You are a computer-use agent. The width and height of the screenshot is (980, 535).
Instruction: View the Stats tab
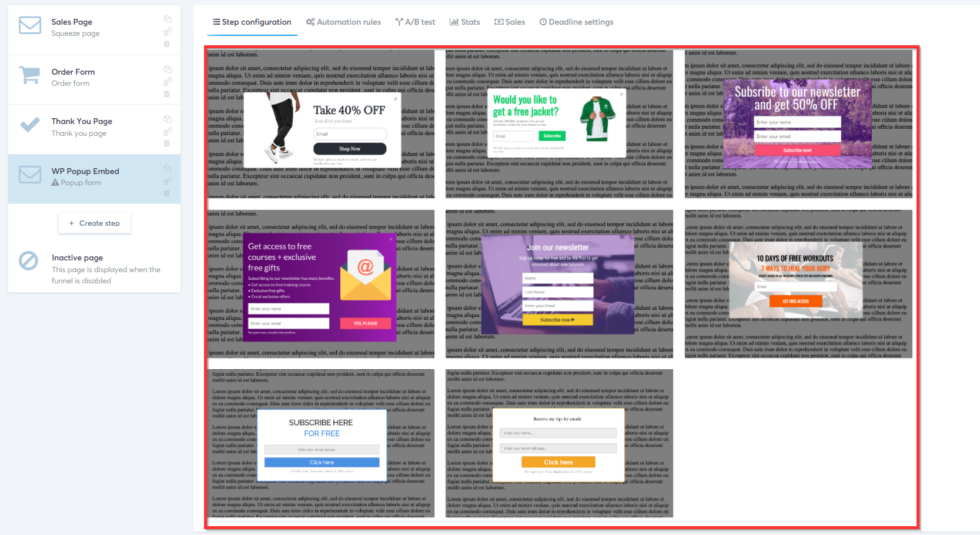coord(465,22)
